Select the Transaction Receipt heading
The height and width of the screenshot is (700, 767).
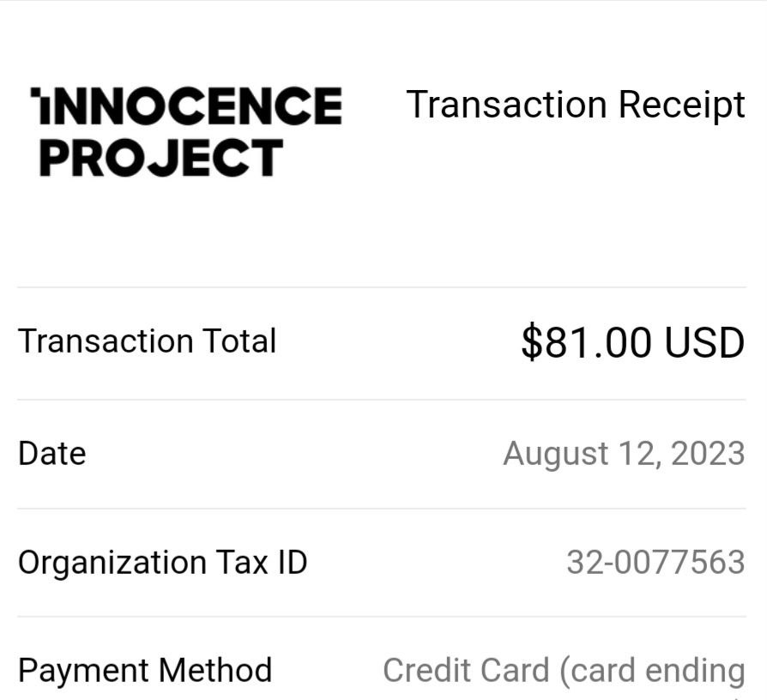(x=576, y=106)
